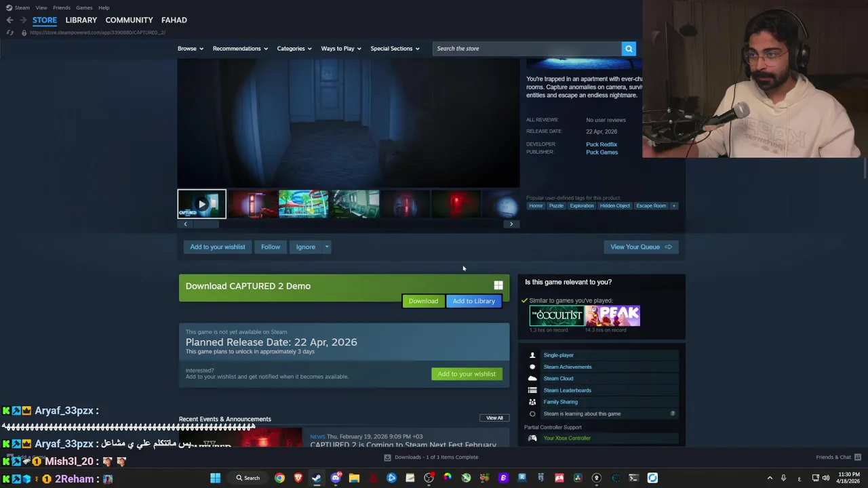Show hidden system tray icons
This screenshot has width=868, height=488.
pos(770,478)
